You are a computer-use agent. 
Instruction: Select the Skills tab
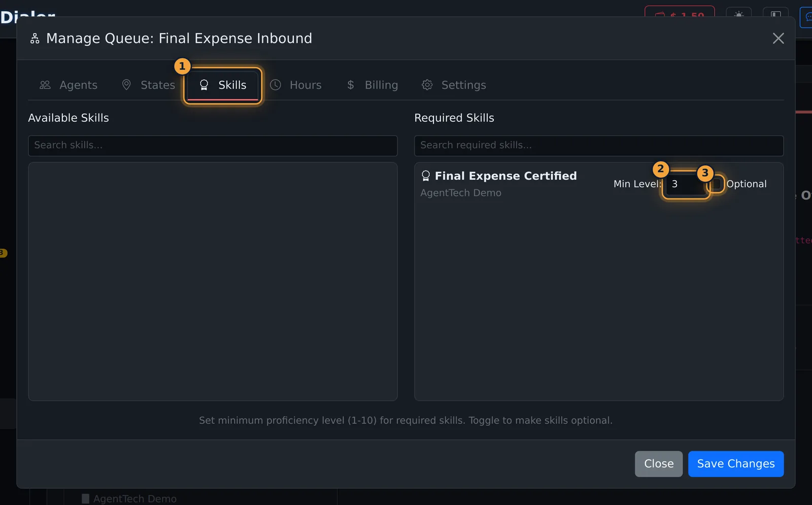click(x=223, y=85)
